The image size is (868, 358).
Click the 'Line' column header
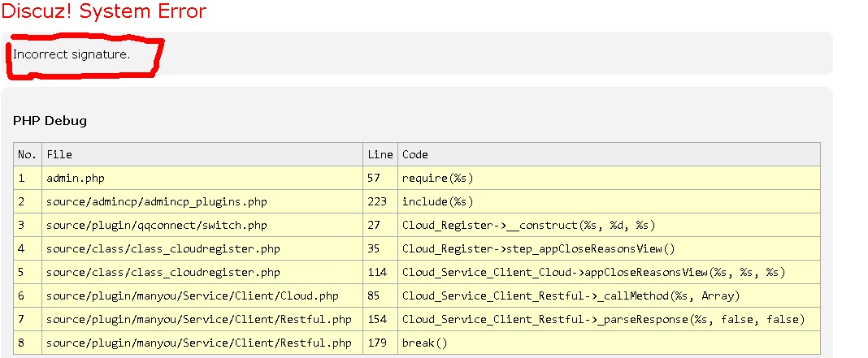[380, 154]
